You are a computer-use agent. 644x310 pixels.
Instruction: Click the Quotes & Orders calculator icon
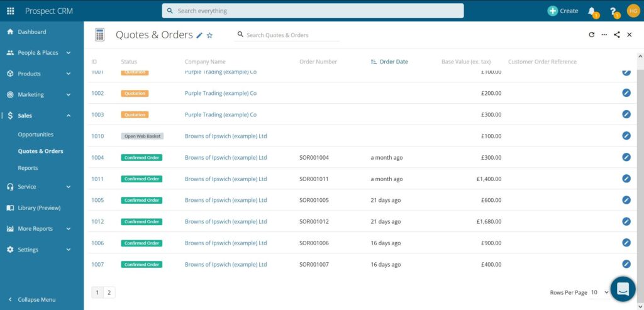coord(99,35)
